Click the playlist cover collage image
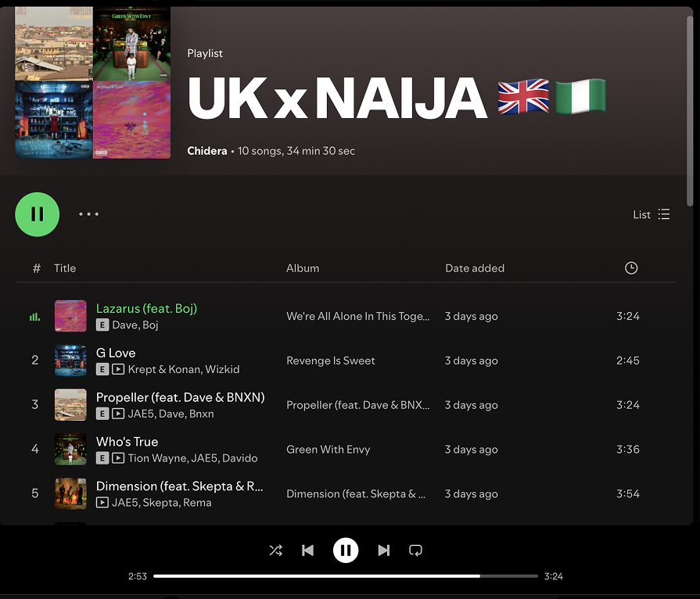700x599 pixels. point(93,81)
